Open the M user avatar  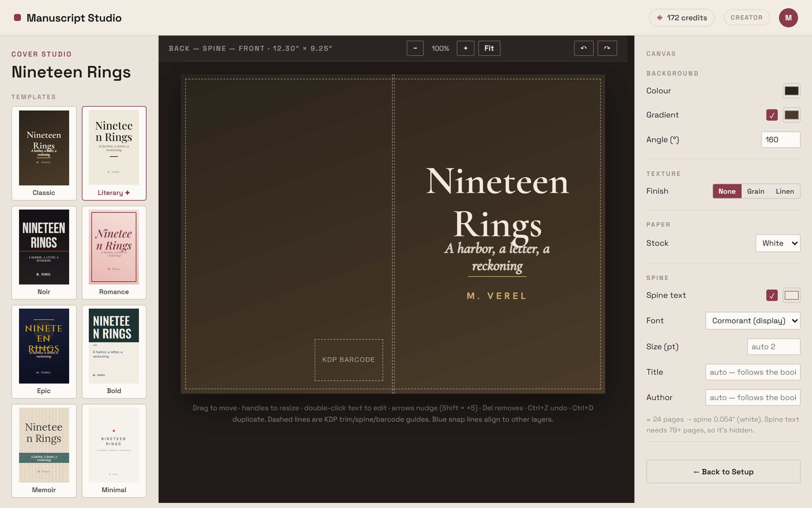click(x=788, y=18)
